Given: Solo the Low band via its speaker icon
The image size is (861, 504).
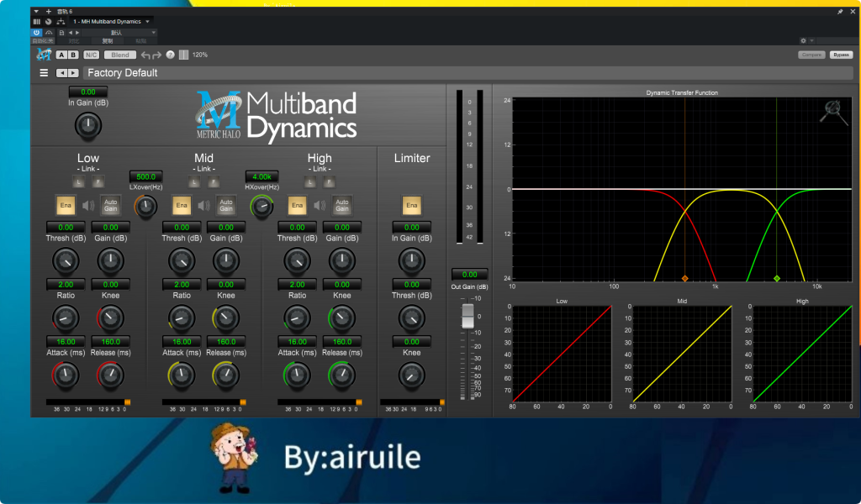Looking at the screenshot, I should click(x=87, y=206).
